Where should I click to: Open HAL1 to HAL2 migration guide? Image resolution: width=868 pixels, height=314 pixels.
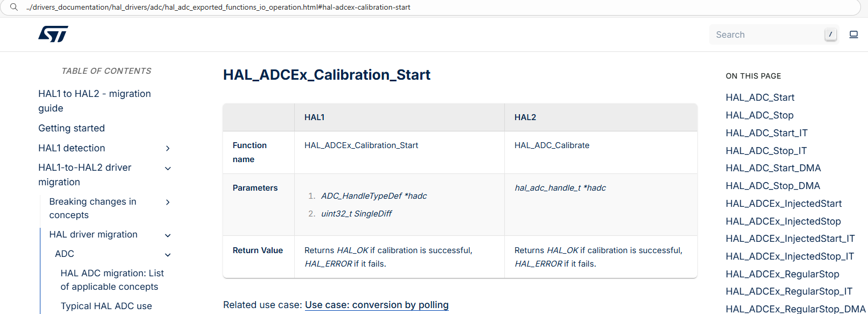[x=94, y=101]
